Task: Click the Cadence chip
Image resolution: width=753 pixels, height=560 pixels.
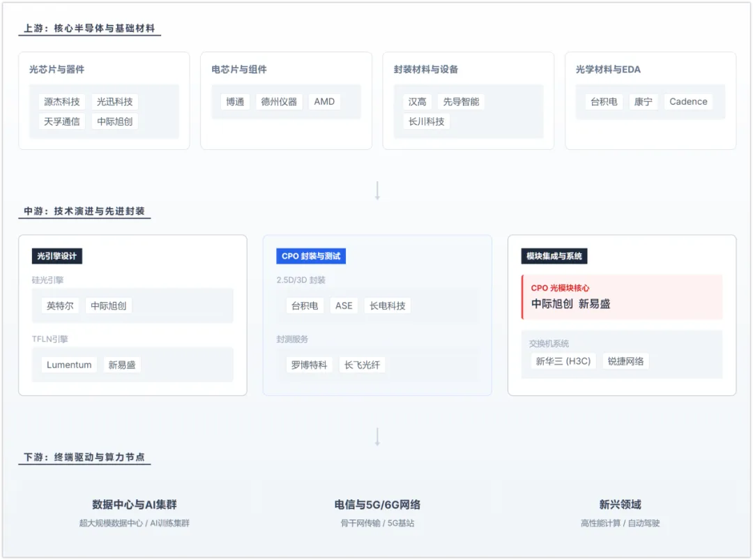Action: [689, 102]
